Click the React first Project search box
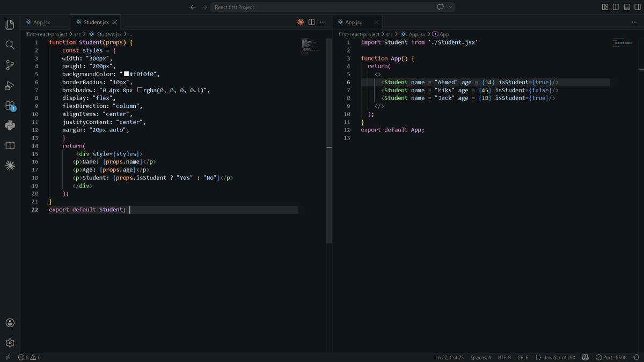The image size is (644, 362). 333,7
